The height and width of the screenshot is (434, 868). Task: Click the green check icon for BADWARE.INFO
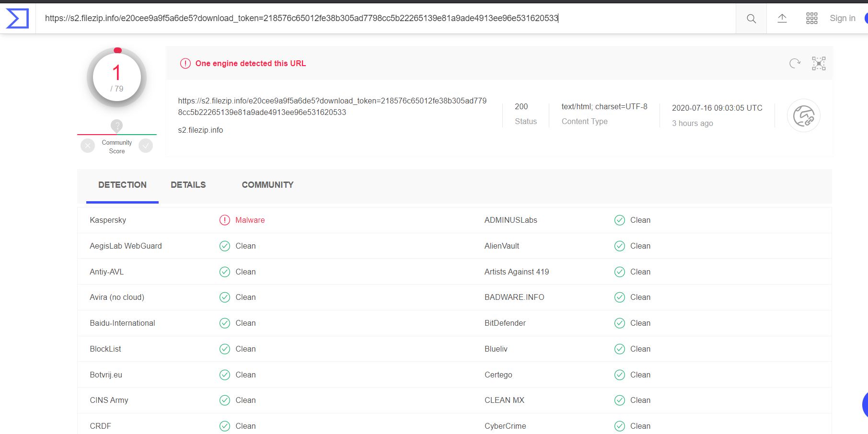[x=620, y=297]
